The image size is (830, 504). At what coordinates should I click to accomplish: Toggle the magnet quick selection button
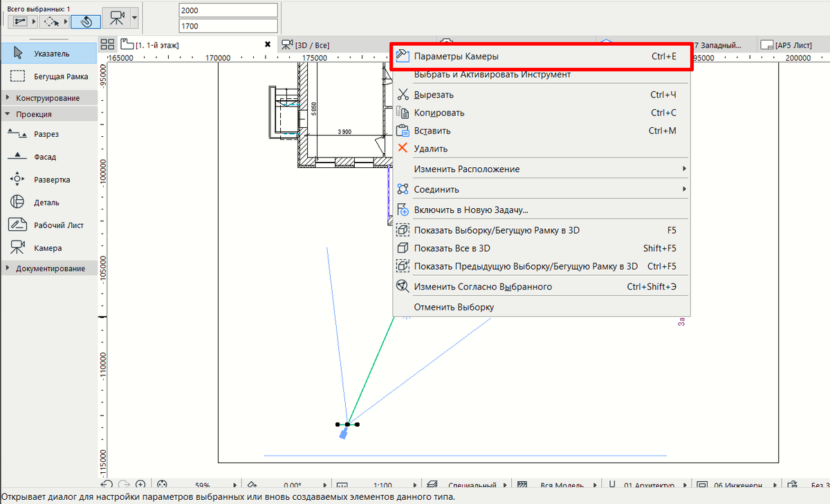tap(86, 21)
